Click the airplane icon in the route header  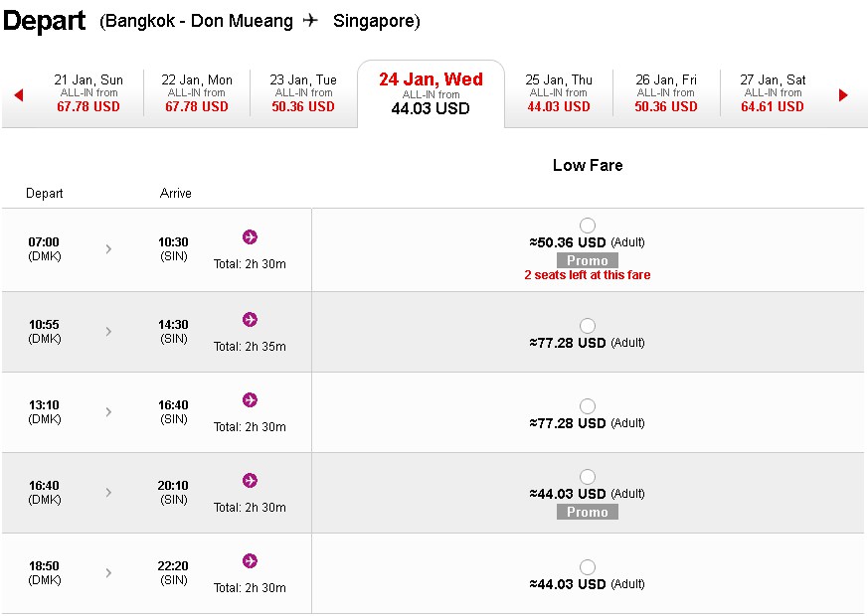310,21
